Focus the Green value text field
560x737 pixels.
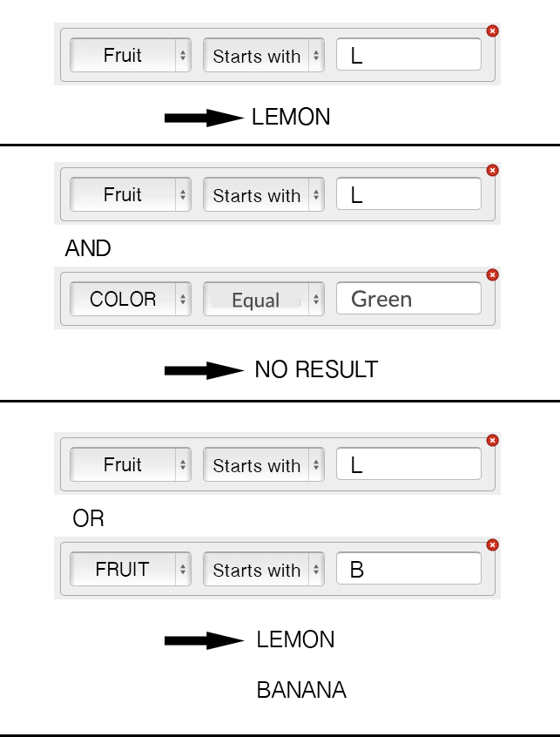(x=408, y=299)
